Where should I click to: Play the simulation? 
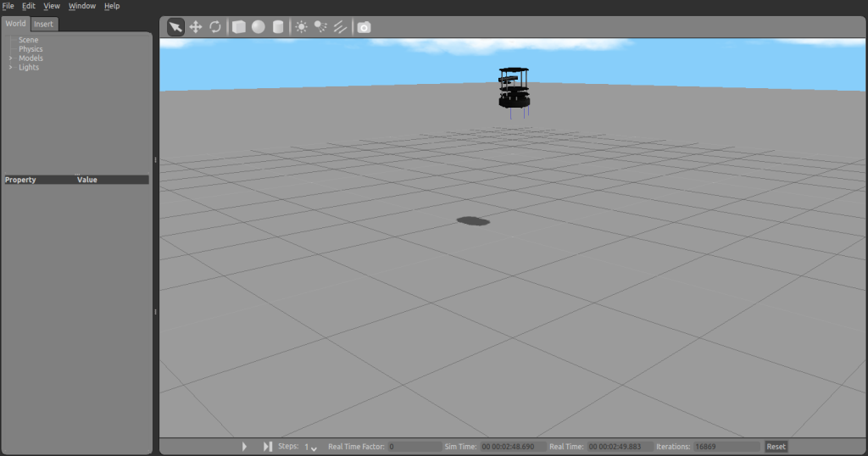point(244,446)
